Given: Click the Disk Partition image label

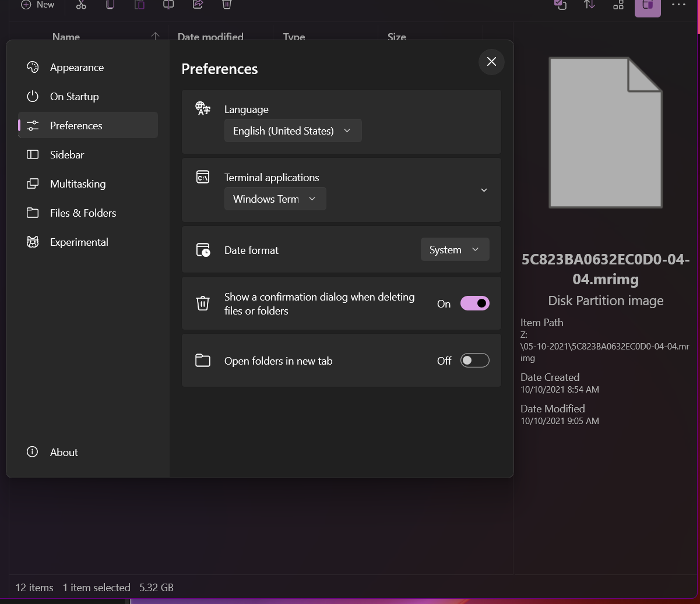Looking at the screenshot, I should pyautogui.click(x=606, y=301).
